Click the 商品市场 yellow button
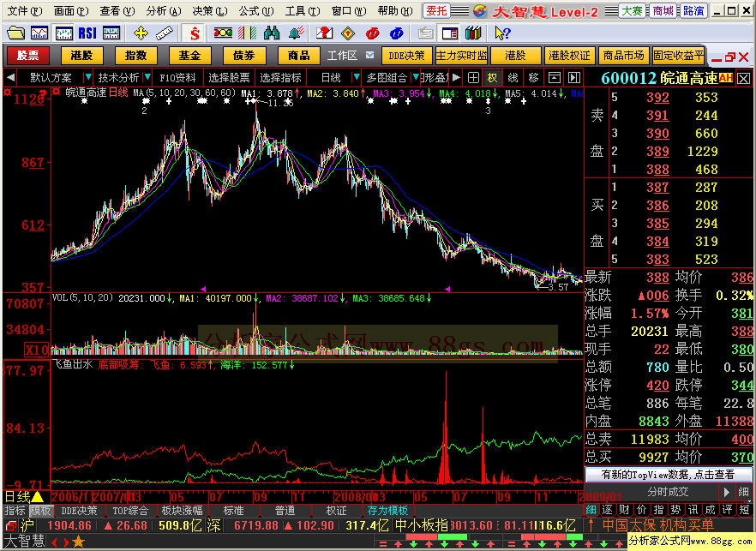This screenshot has height=551, width=756. click(x=623, y=56)
